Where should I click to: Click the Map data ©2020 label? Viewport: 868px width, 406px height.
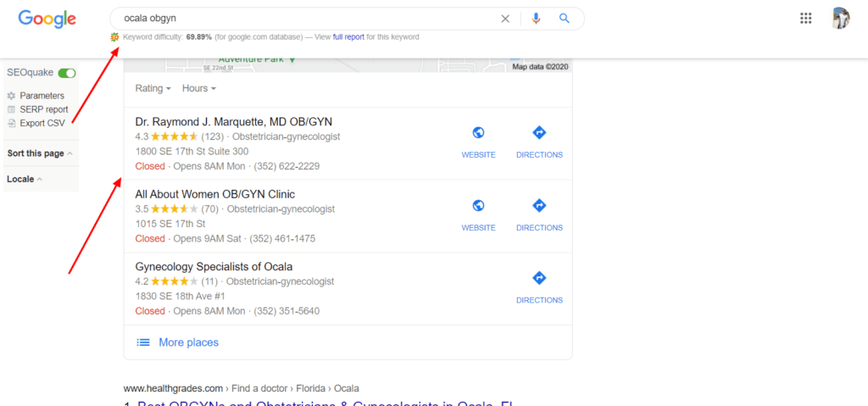540,67
